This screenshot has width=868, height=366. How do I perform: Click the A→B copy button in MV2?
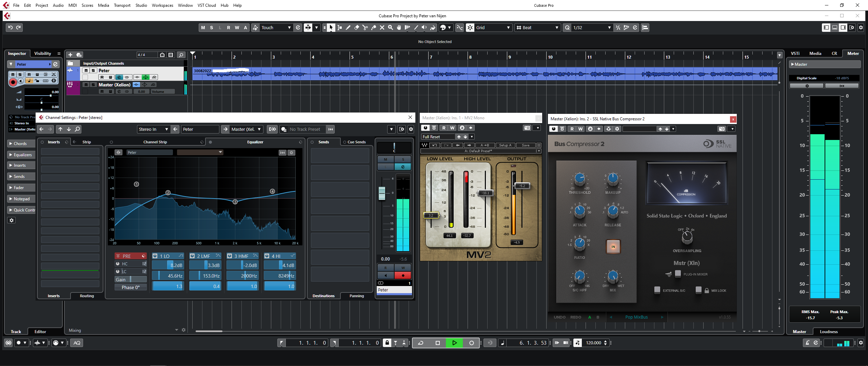coord(485,145)
